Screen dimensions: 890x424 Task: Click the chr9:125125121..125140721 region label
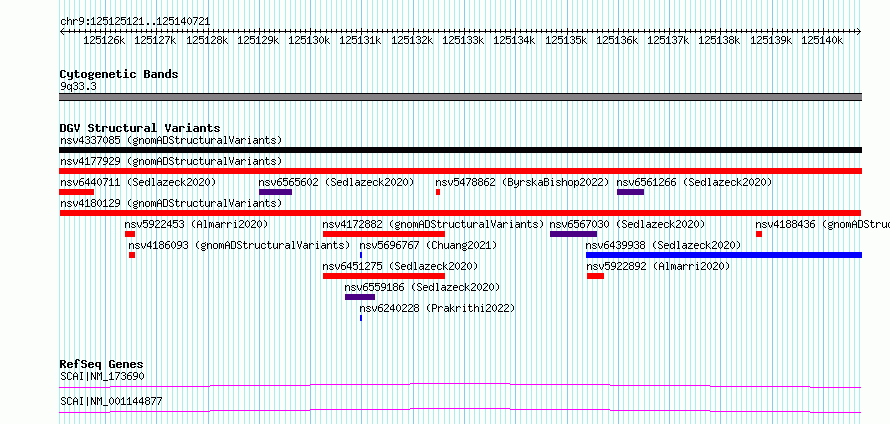[135, 21]
